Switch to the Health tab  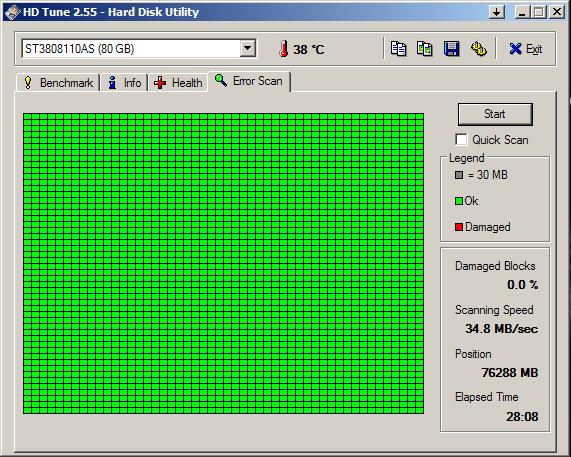click(178, 83)
